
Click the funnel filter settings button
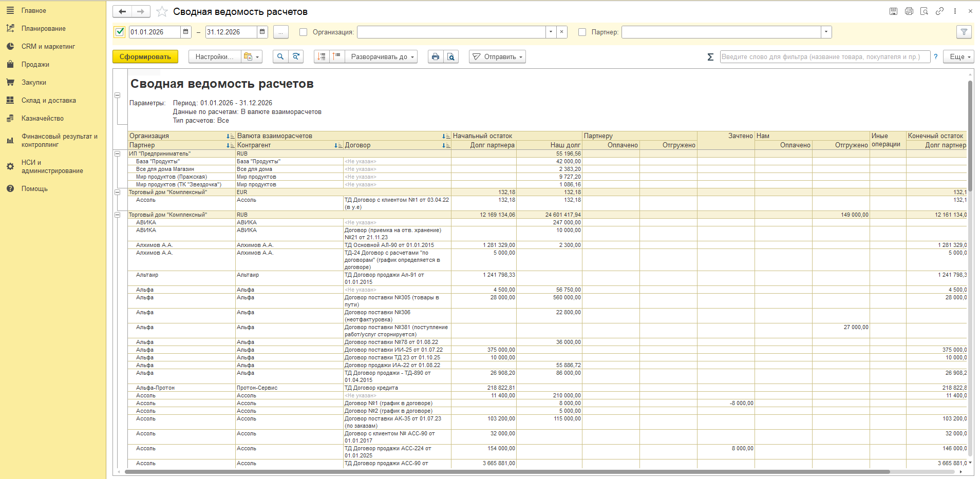[x=964, y=32]
